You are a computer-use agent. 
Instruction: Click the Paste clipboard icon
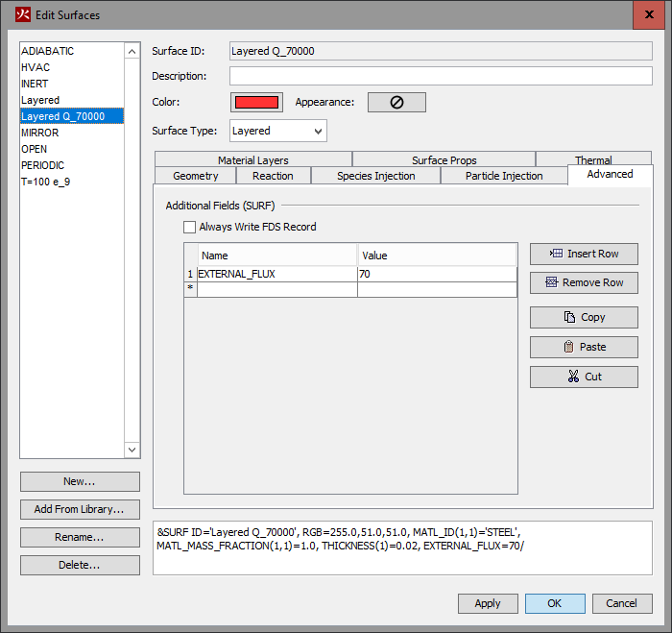[568, 347]
